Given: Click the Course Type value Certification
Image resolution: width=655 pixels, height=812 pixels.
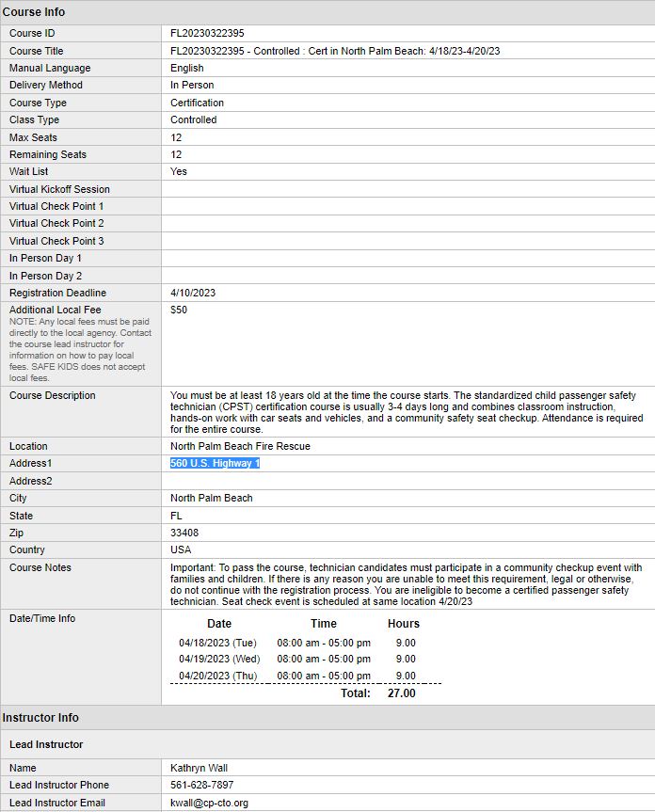Looking at the screenshot, I should [198, 103].
